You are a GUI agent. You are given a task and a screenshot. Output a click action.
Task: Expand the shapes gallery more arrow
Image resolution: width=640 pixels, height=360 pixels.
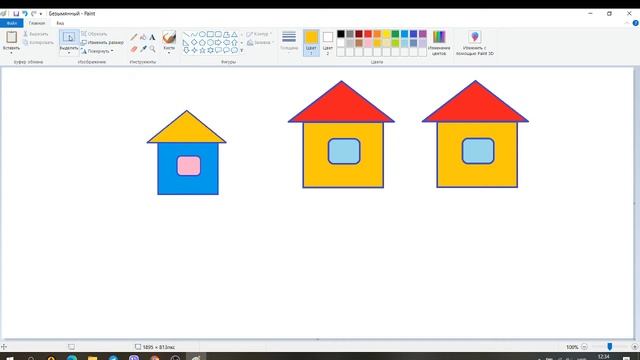pyautogui.click(x=242, y=50)
